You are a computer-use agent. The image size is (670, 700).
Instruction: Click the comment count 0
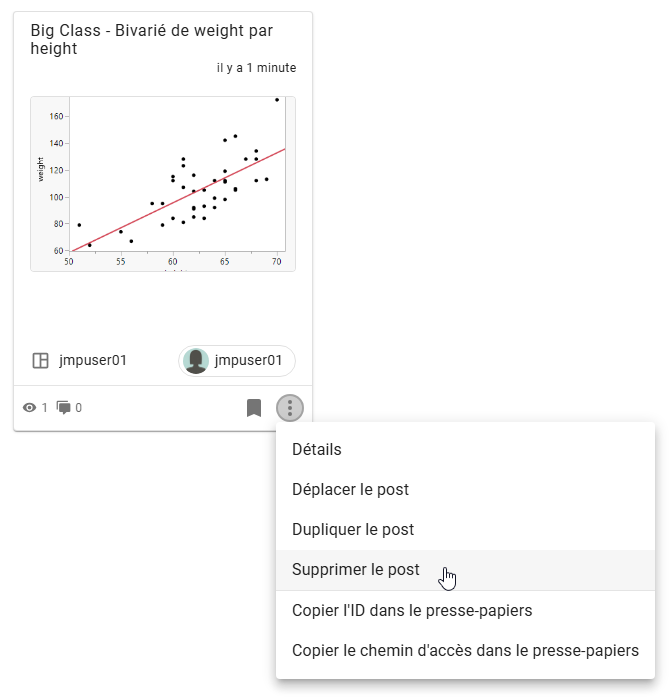pyautogui.click(x=79, y=408)
